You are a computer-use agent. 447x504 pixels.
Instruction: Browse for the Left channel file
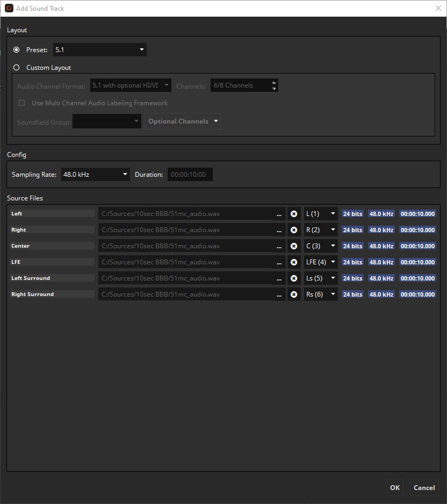pos(279,214)
